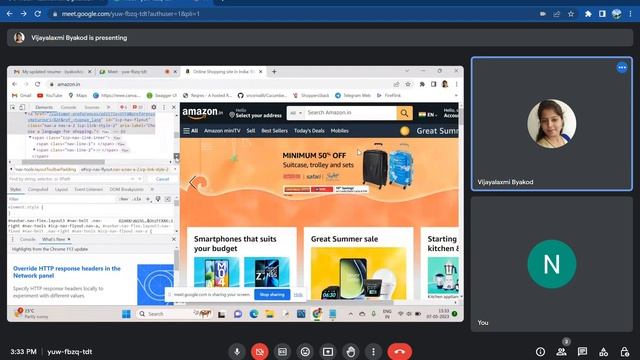640x360 pixels.
Task: Click "Today's Deals" in Amazon nav
Action: tap(309, 131)
